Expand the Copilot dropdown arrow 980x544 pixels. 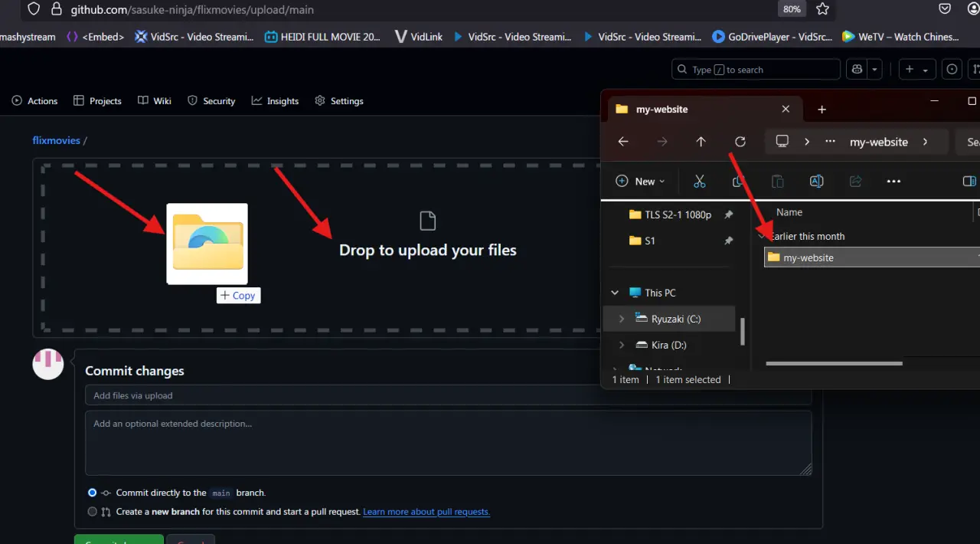[875, 70]
